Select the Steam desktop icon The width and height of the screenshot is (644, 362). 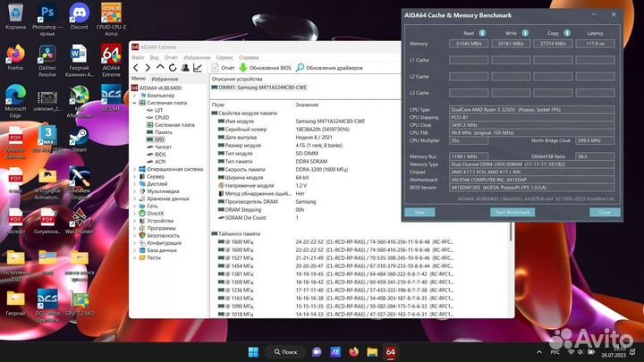click(x=80, y=140)
